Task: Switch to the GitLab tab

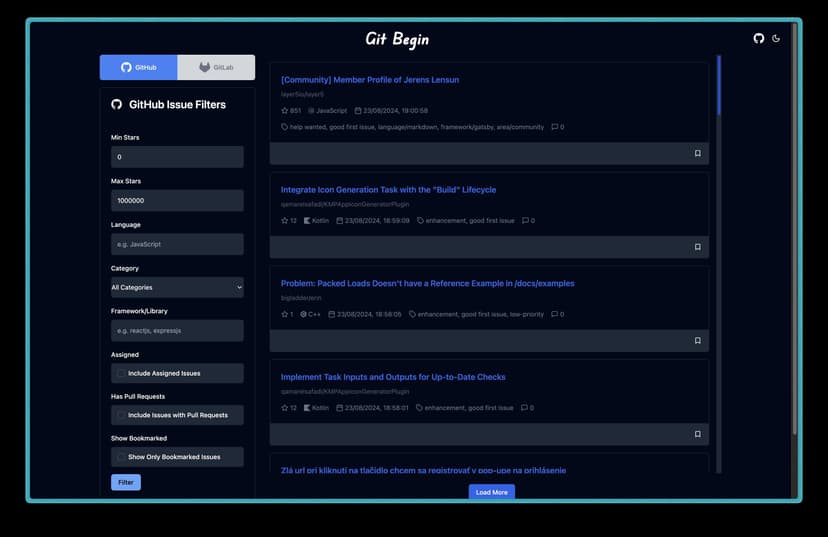Action: coord(216,67)
